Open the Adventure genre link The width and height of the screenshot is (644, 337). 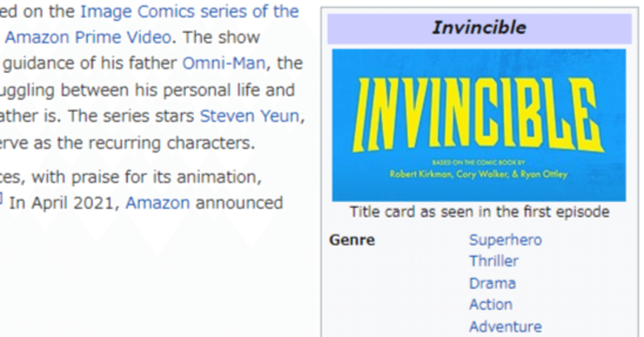pyautogui.click(x=505, y=326)
